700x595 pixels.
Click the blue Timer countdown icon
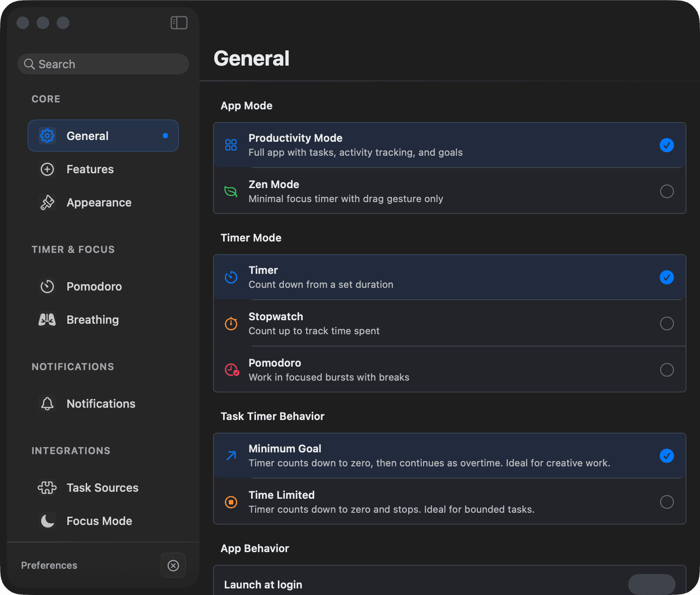tap(231, 277)
